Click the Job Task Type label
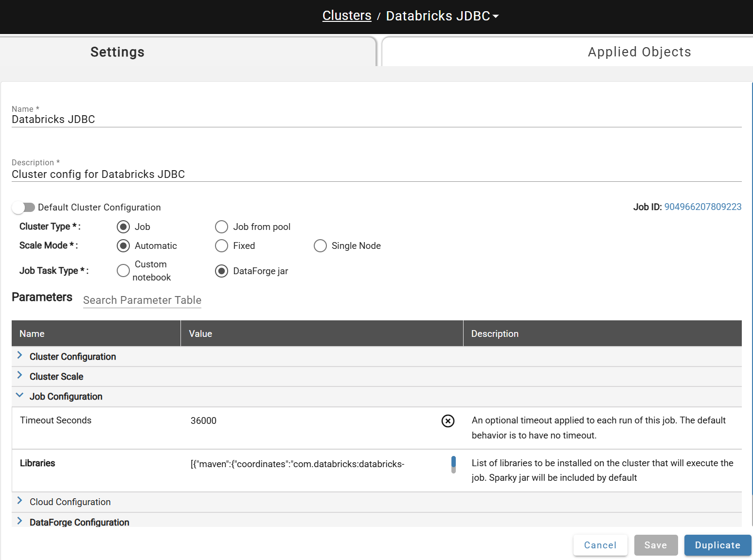753x560 pixels. (x=54, y=271)
